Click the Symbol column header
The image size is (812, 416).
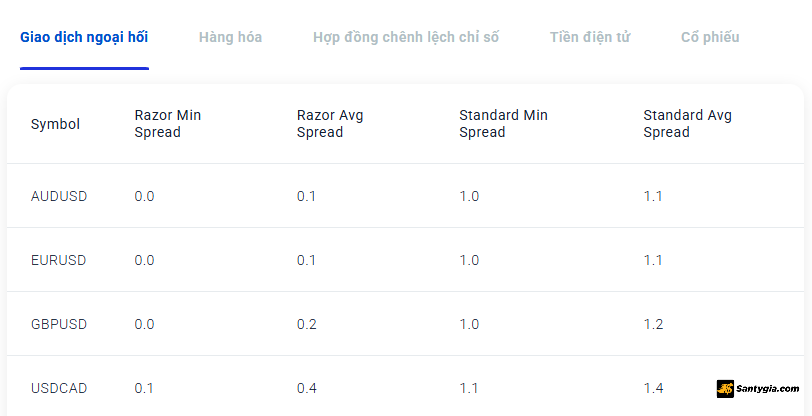55,124
